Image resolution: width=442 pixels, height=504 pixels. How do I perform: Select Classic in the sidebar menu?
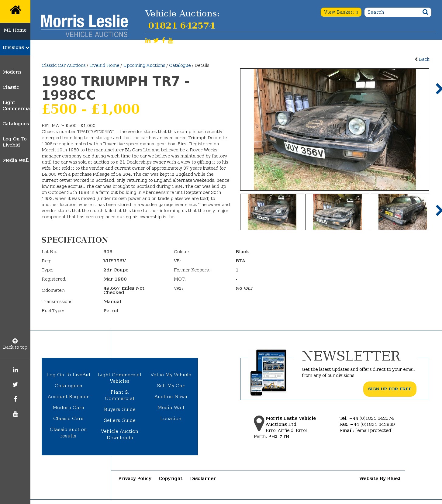(x=11, y=87)
